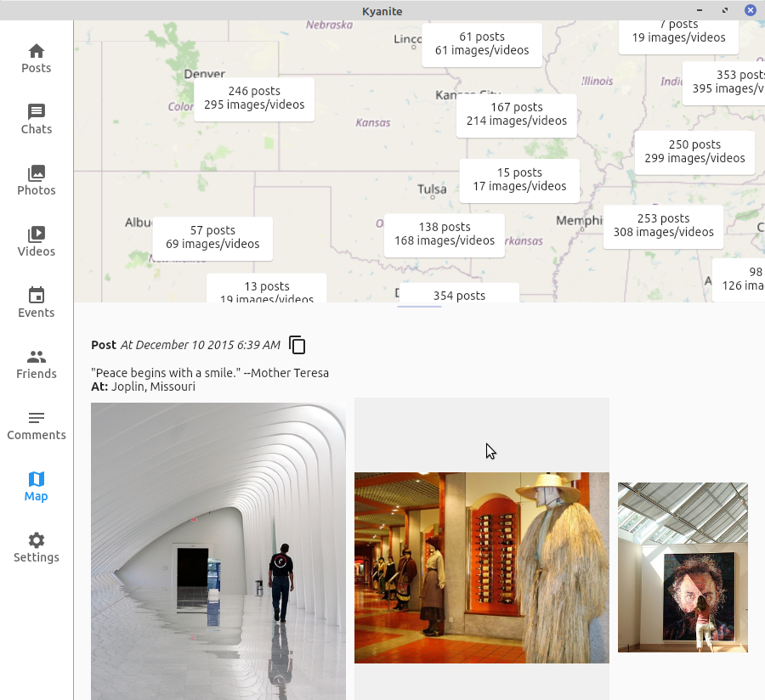
Task: Open the portrait painting gallery photo
Action: pyautogui.click(x=683, y=567)
